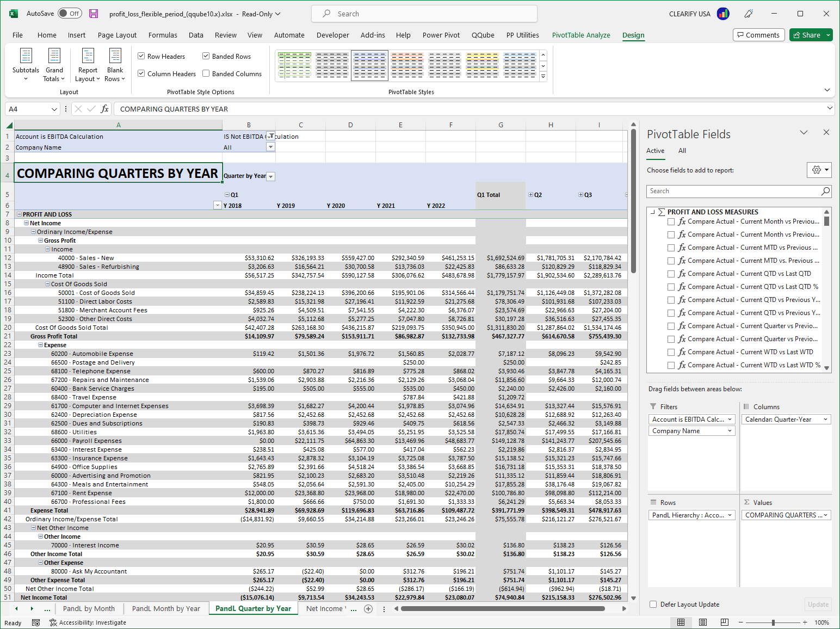Open the Company Name filter dropdown showing All
The height and width of the screenshot is (629, 840).
[x=270, y=147]
